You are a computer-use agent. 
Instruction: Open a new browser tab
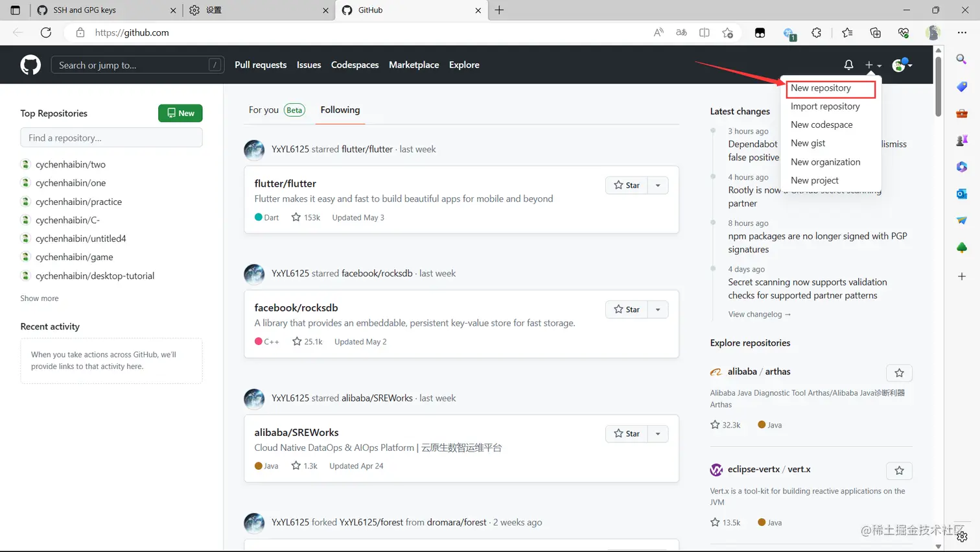coord(499,10)
